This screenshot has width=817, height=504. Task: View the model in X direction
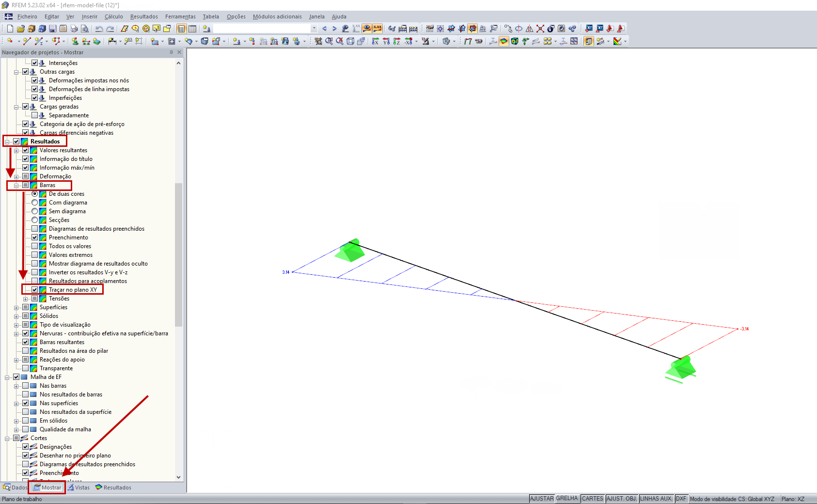click(376, 41)
